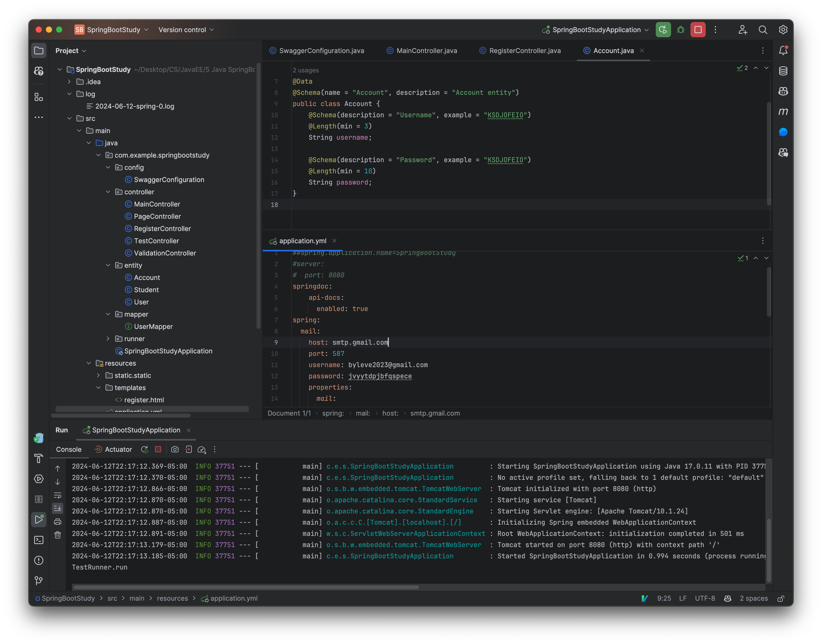Viewport: 822px width, 644px height.
Task: Open the Terminal tool window
Action: (x=39, y=540)
